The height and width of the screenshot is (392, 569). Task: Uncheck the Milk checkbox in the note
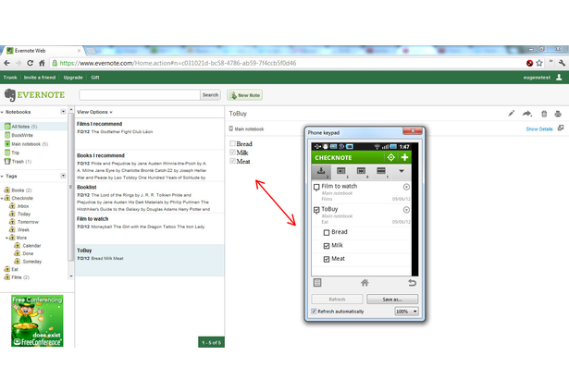pyautogui.click(x=232, y=153)
